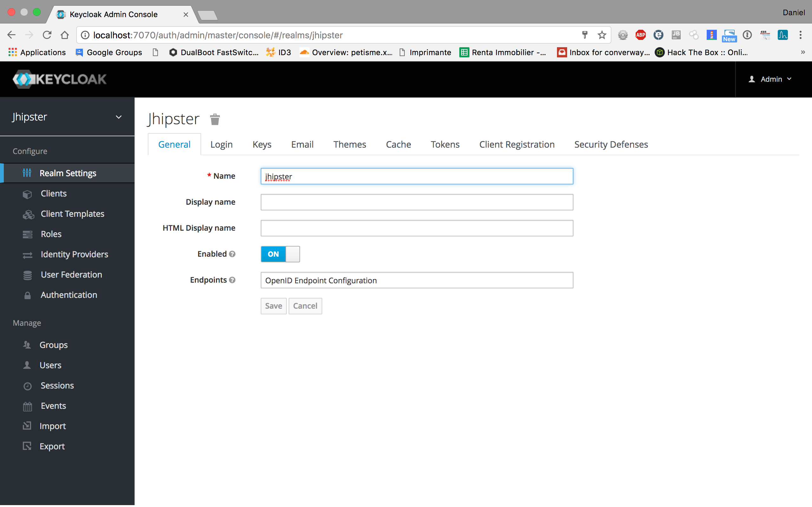This screenshot has height=507, width=812.
Task: Click the Enabled help question icon
Action: coord(232,254)
